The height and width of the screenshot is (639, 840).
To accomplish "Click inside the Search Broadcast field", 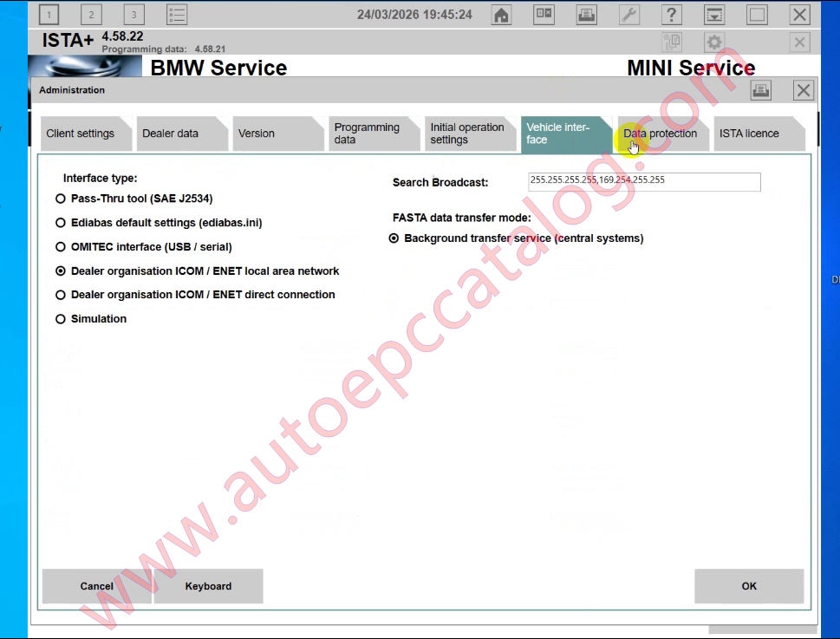I will pyautogui.click(x=643, y=182).
